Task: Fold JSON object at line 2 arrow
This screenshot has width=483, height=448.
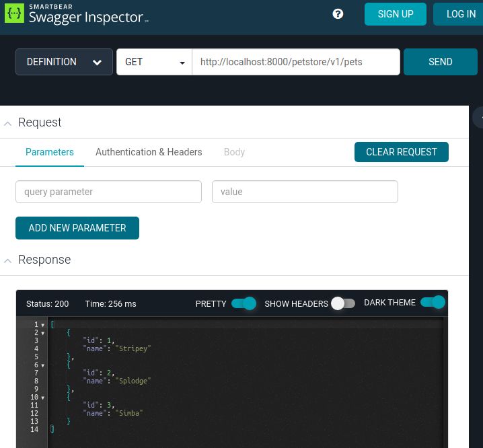Action: (x=42, y=333)
